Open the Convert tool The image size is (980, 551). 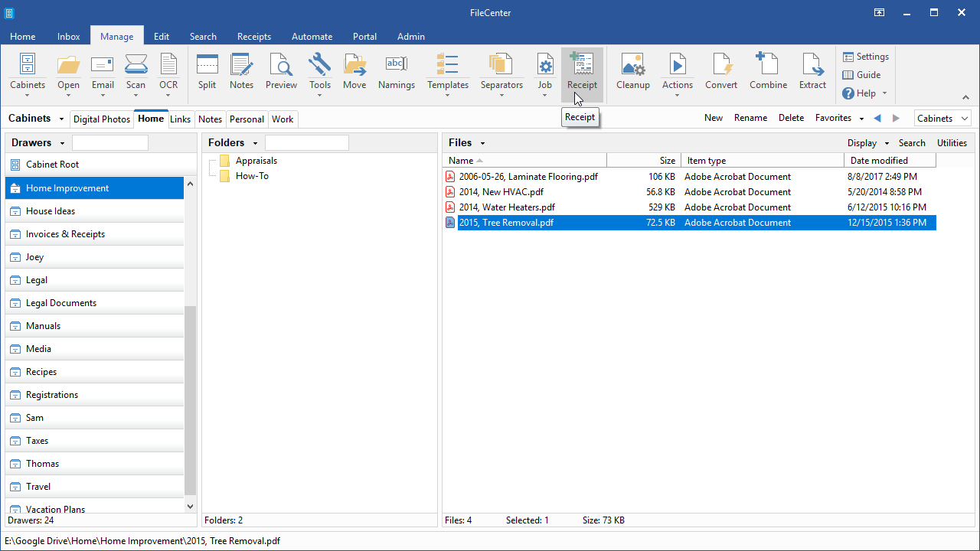[x=721, y=72]
